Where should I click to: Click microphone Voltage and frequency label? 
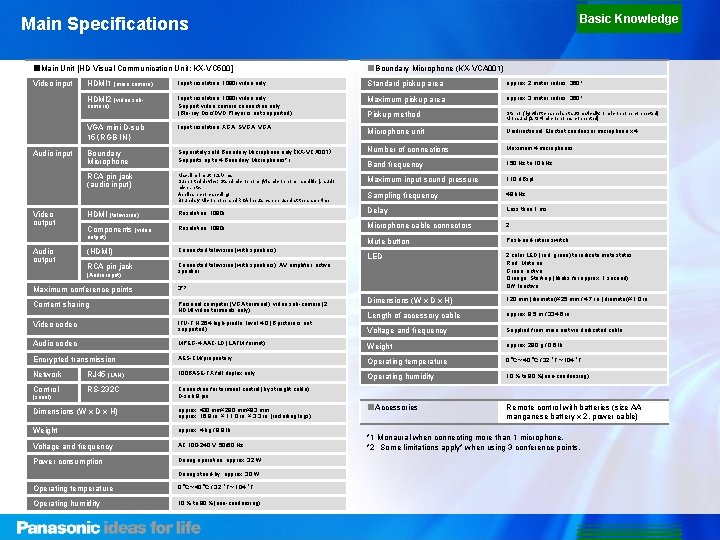[429, 331]
